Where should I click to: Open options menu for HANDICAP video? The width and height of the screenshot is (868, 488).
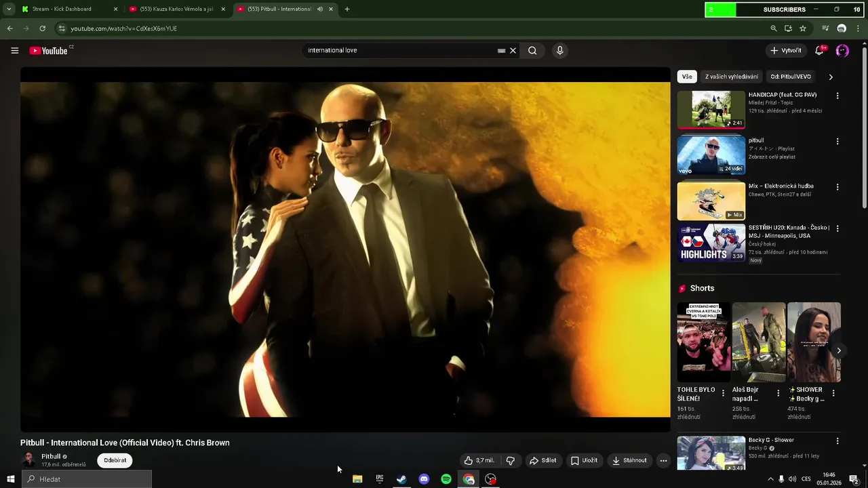[837, 96]
